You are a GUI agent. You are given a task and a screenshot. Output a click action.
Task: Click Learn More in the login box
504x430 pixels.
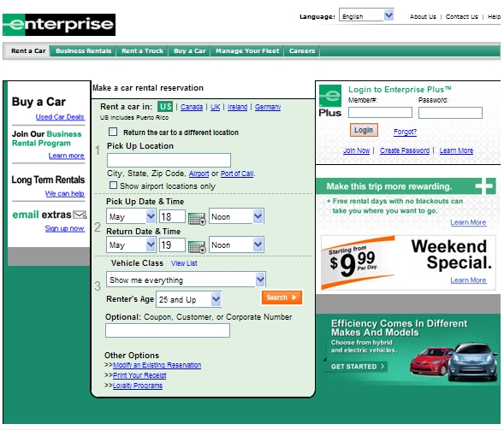coord(456,150)
